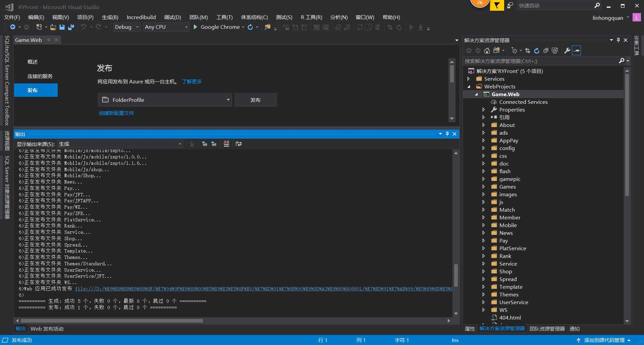This screenshot has width=644, height=345.
Task: Open the linhongquan account menu
Action: 610,18
